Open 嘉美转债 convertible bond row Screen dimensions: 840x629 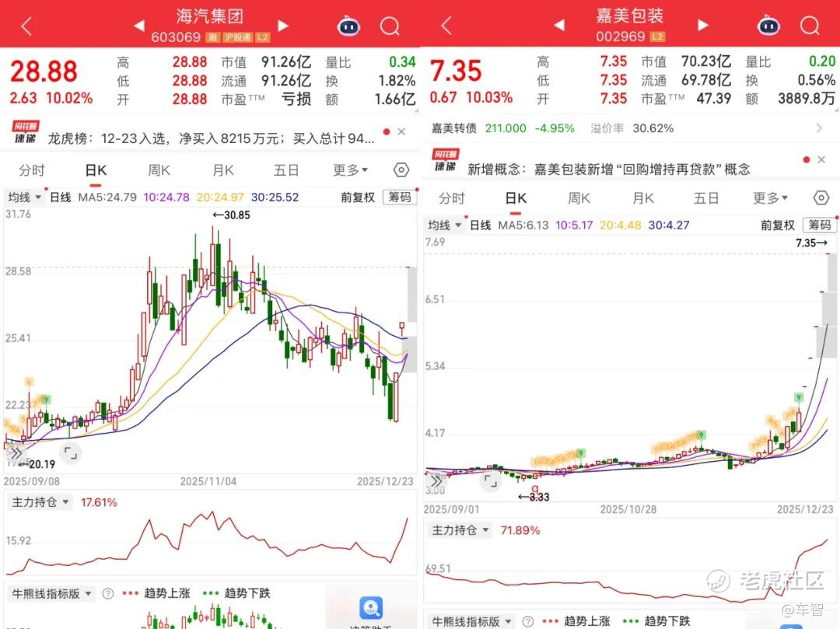coord(630,128)
